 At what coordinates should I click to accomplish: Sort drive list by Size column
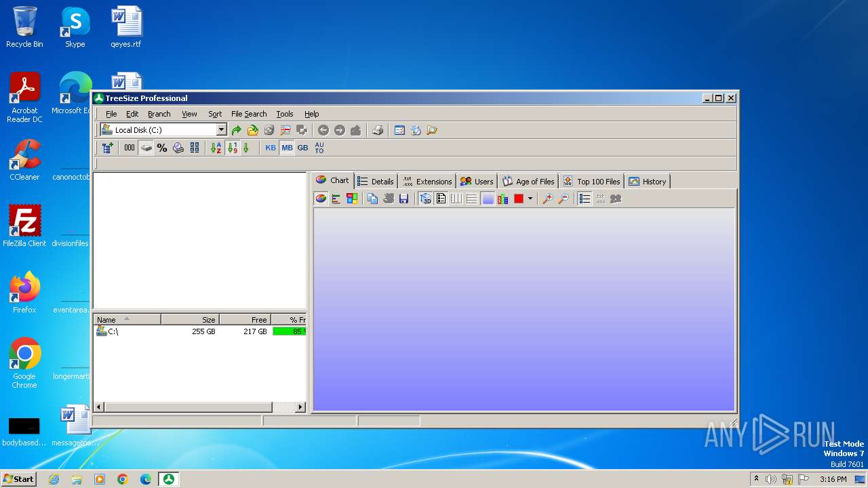[190, 319]
